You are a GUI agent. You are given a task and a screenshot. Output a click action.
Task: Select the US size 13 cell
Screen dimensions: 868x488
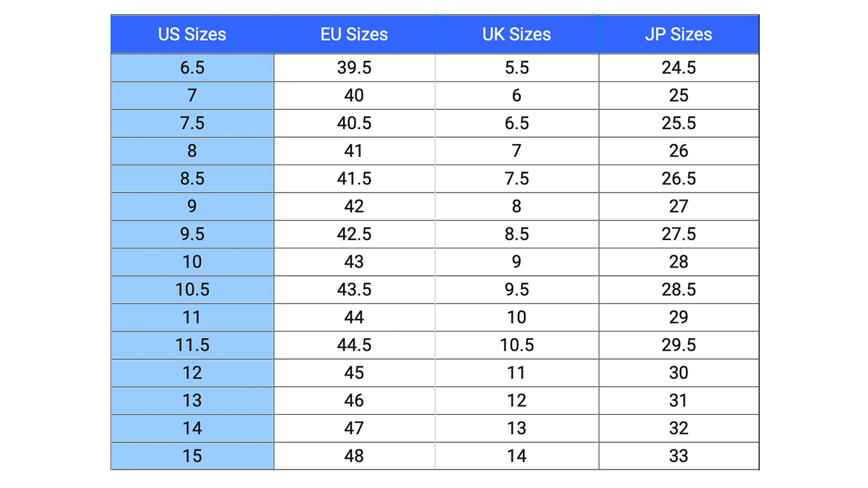193,401
